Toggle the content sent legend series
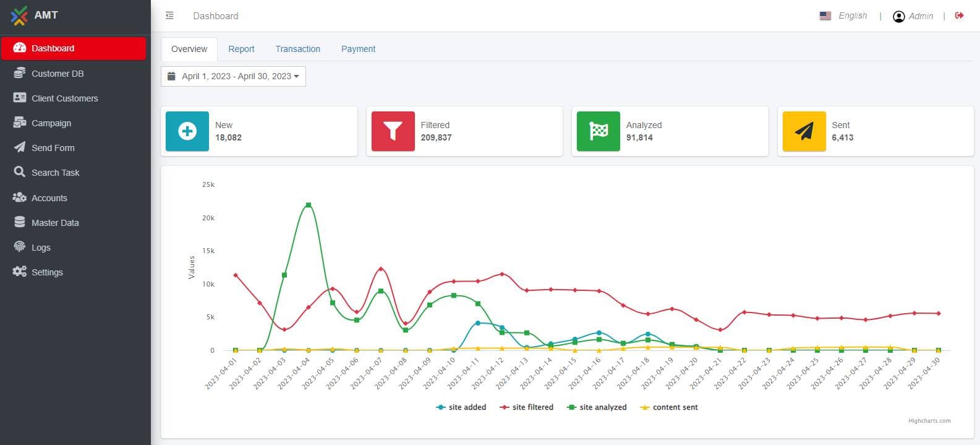Viewport: 980px width, 445px height. [669, 407]
